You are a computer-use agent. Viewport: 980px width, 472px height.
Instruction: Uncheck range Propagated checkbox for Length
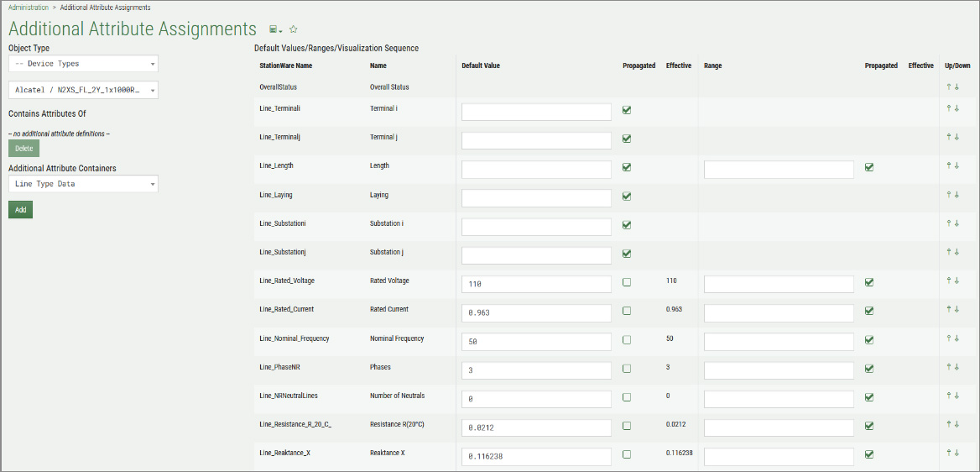[869, 167]
